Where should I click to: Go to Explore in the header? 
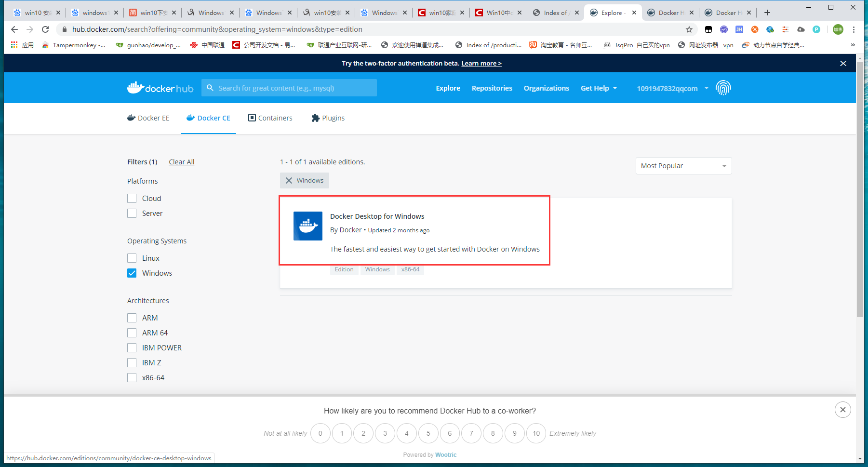(448, 88)
